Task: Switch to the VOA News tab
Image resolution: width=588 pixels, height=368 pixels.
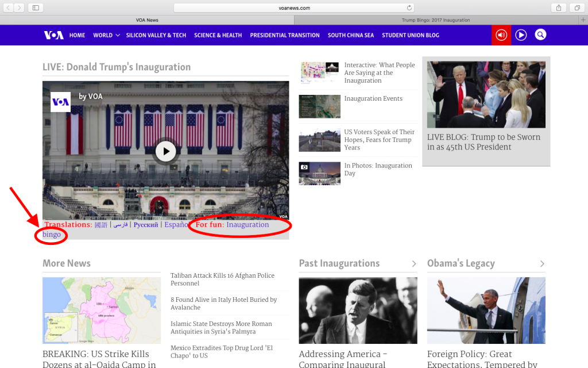Action: click(x=147, y=20)
